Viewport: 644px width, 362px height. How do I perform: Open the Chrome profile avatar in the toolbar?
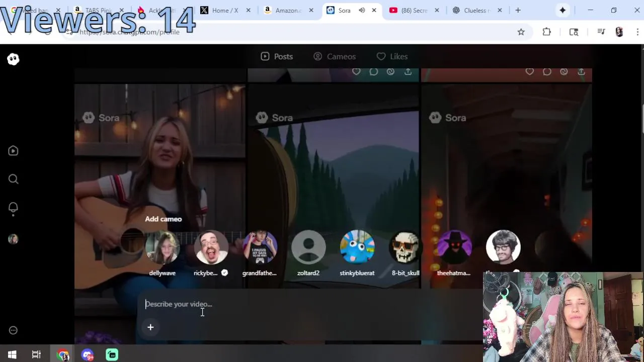click(x=619, y=32)
